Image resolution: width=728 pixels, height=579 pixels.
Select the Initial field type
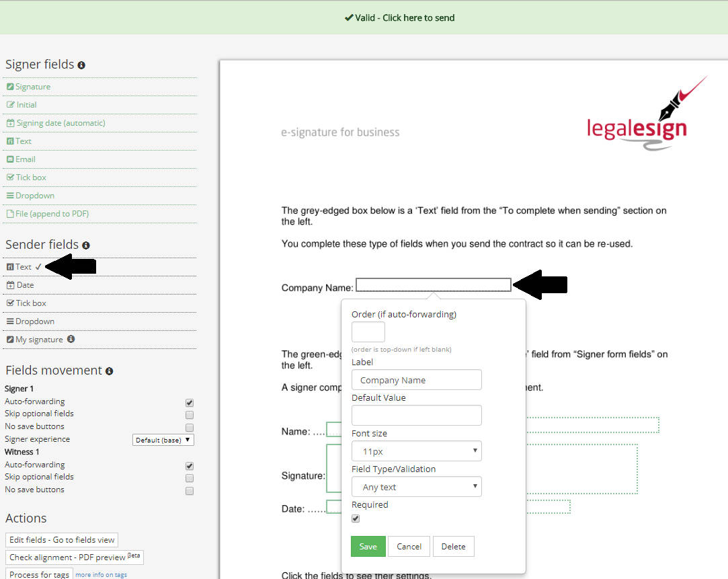coord(26,104)
